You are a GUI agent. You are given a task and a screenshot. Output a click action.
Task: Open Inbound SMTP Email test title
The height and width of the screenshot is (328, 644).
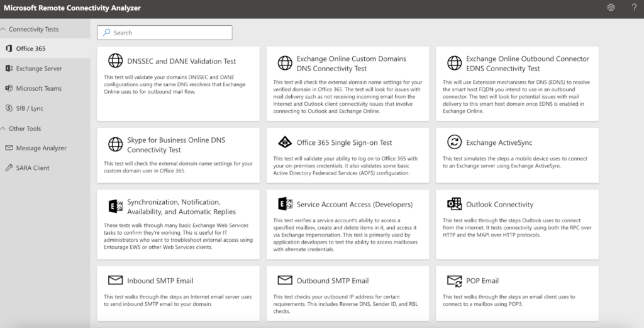(x=160, y=281)
